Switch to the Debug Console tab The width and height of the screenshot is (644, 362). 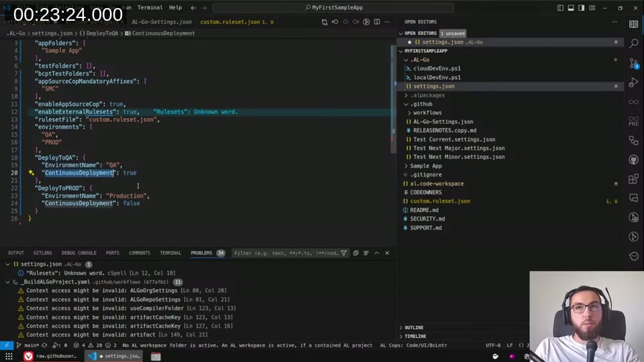coord(79,253)
